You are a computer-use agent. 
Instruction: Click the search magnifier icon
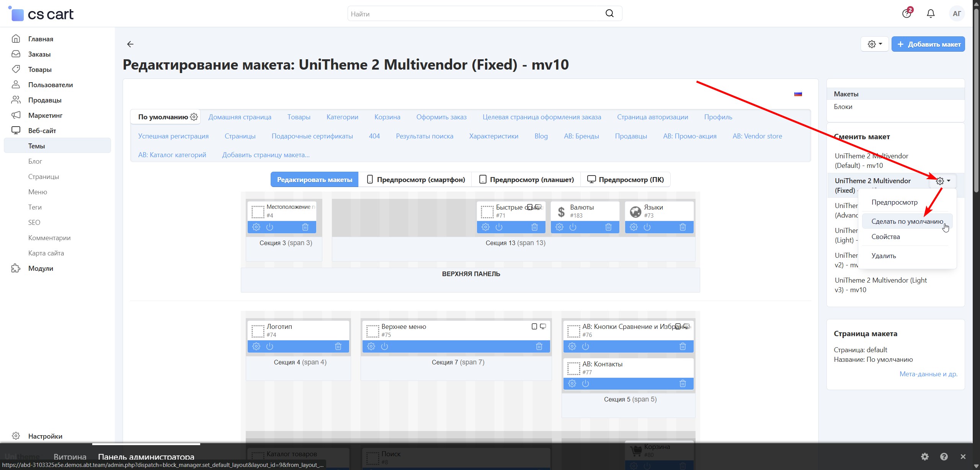[x=609, y=14]
